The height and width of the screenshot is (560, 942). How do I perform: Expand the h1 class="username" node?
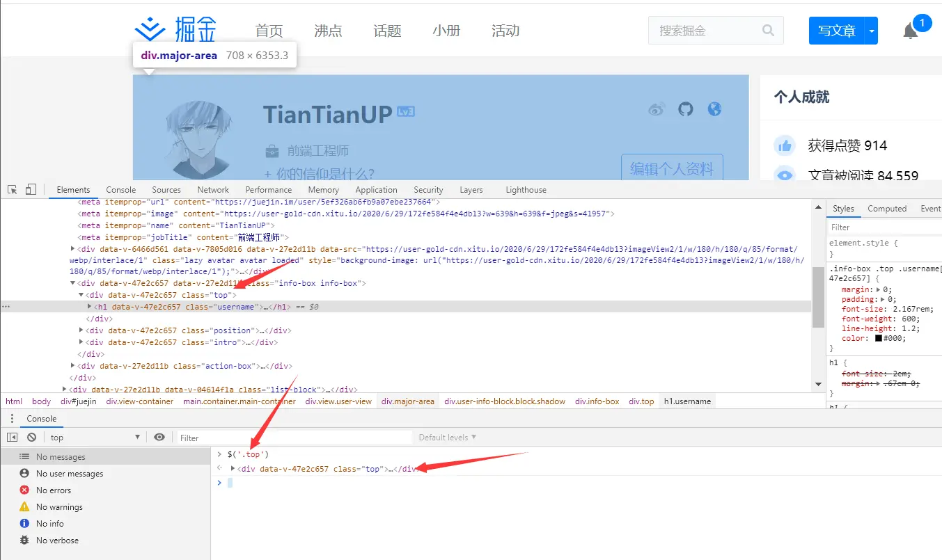89,306
